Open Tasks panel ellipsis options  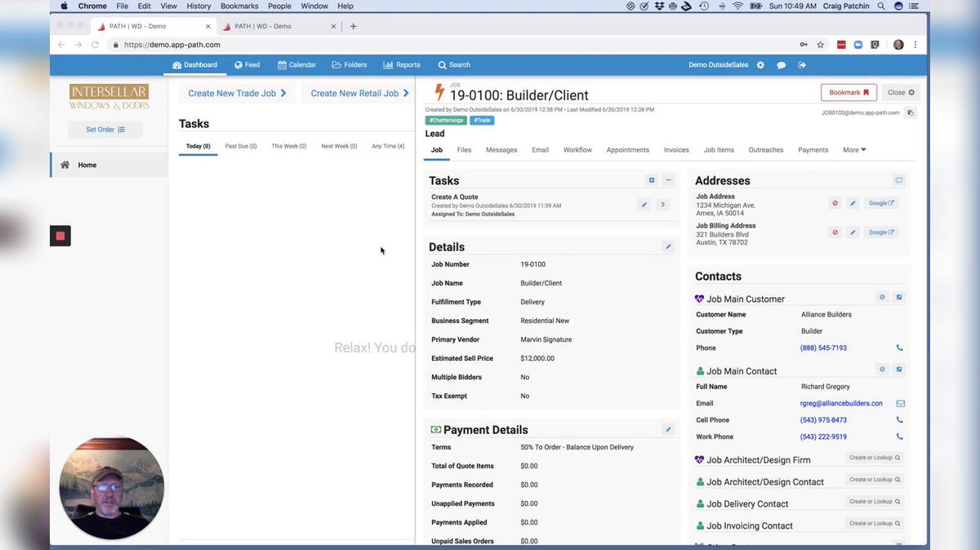pos(668,180)
